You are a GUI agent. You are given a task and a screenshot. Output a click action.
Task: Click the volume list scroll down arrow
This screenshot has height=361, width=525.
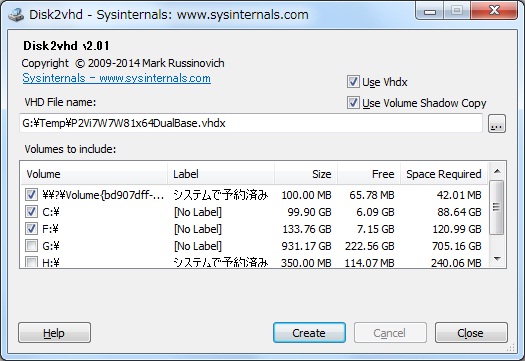coord(497,259)
